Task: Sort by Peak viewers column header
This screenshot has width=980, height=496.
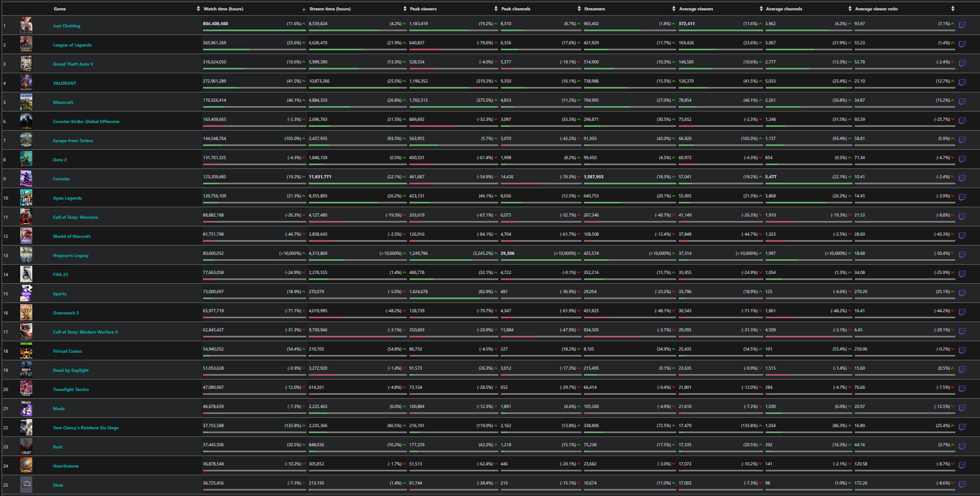Action: coord(423,9)
